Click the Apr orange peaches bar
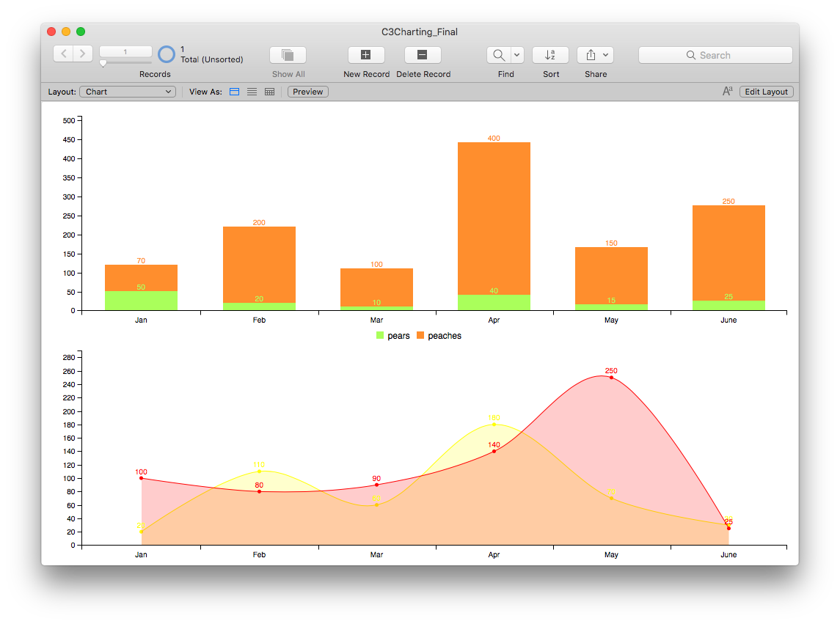The height and width of the screenshot is (624, 840). click(x=494, y=219)
